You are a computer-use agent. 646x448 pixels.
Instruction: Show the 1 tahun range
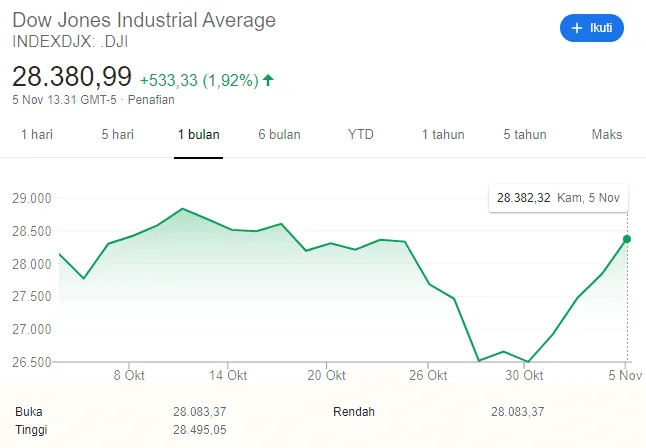coord(442,135)
